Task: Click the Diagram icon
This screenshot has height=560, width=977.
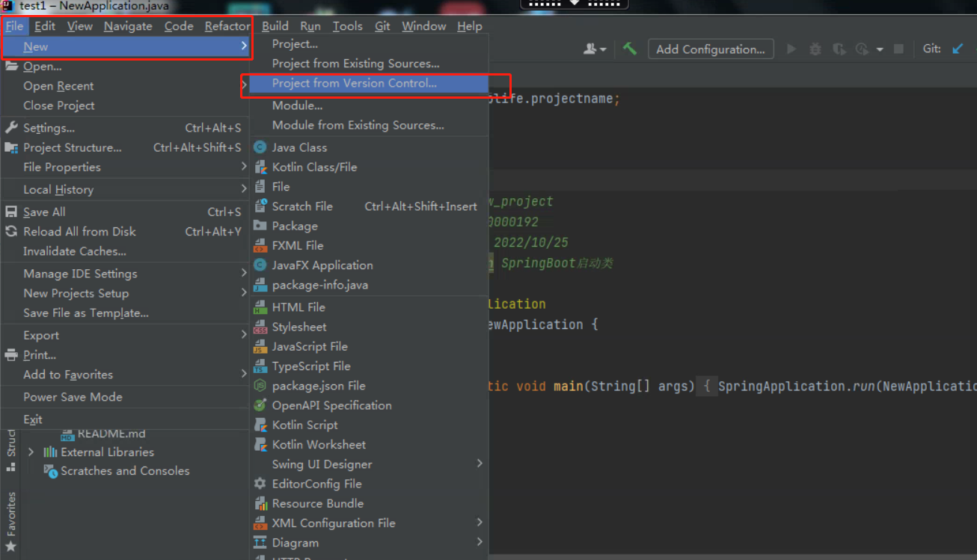Action: 260,543
